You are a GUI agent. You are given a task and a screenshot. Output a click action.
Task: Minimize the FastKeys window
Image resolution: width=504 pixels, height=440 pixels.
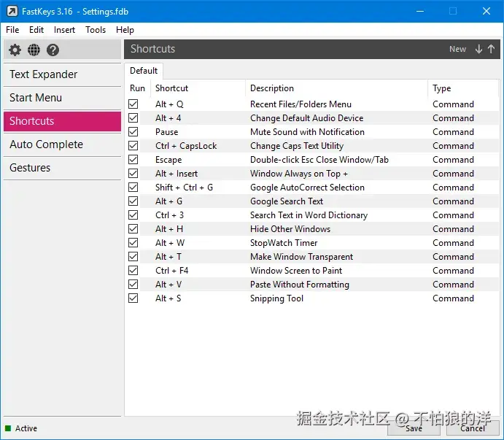click(x=420, y=11)
